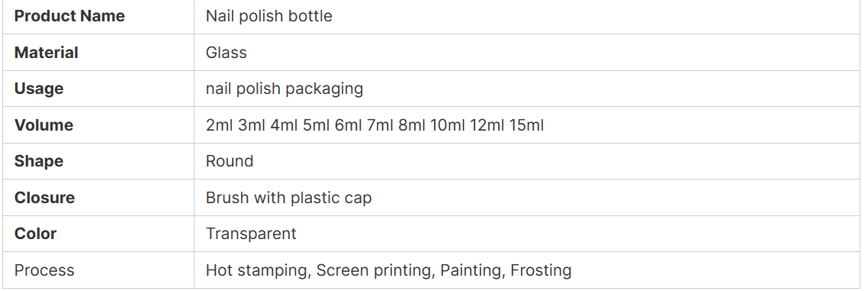Click the Frosting process text
This screenshot has height=291, width=868.
pyautogui.click(x=541, y=270)
